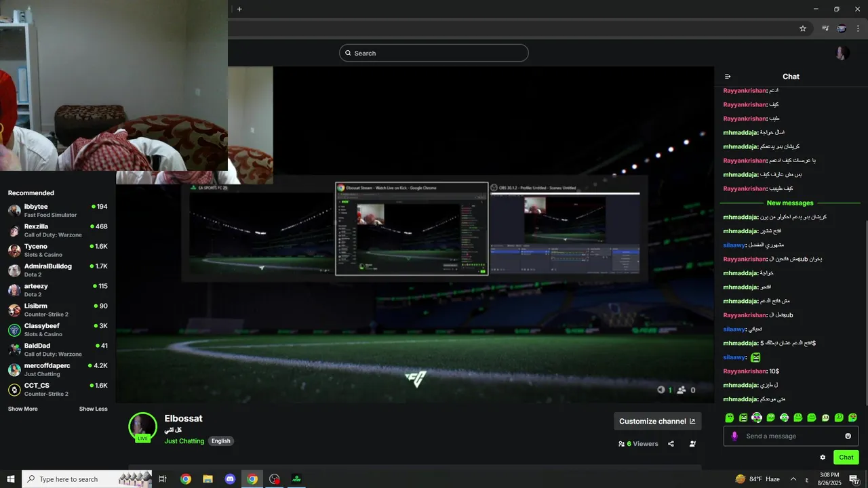
Task: Click the open-in-new icon on Customize channel
Action: point(692,421)
